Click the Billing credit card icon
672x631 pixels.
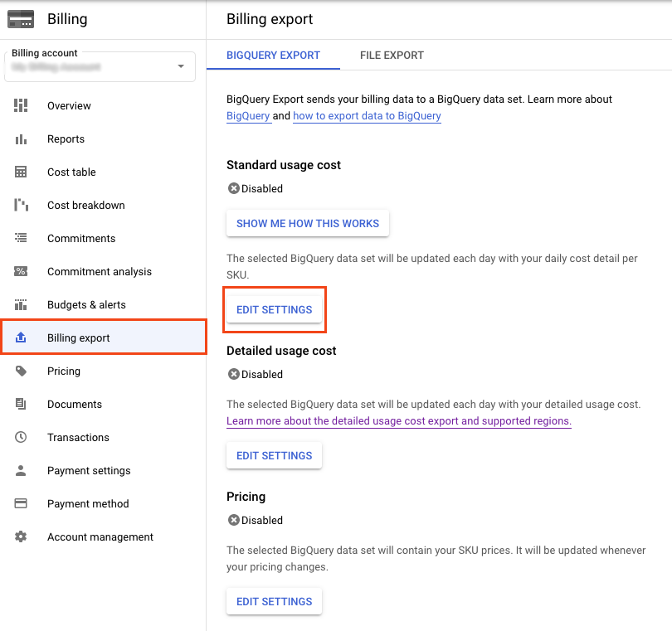pos(21,19)
